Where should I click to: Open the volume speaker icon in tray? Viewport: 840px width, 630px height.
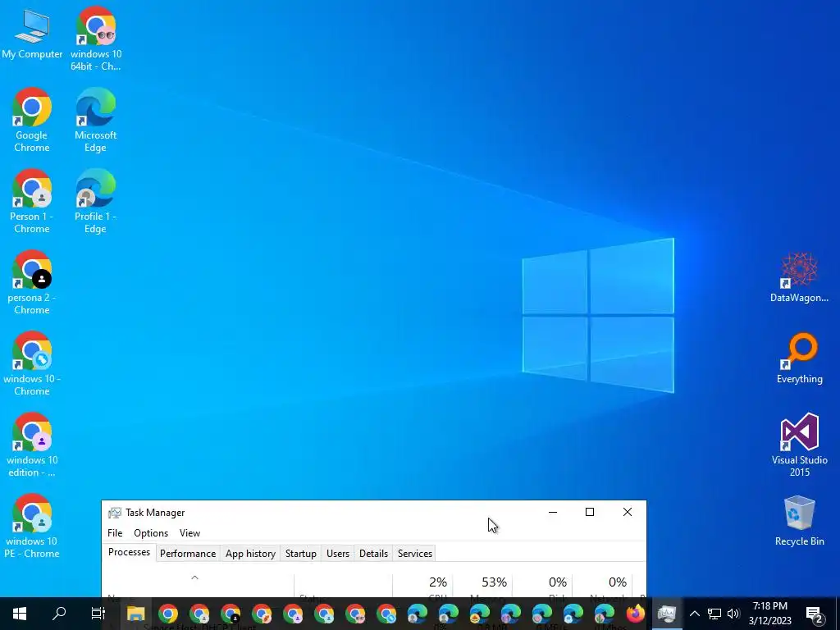click(733, 614)
